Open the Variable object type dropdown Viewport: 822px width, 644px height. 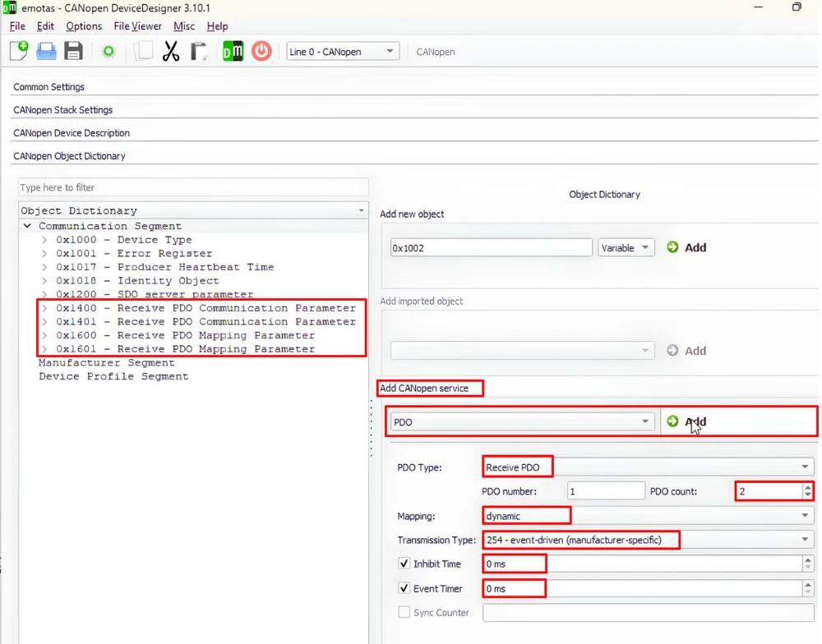pyautogui.click(x=626, y=248)
